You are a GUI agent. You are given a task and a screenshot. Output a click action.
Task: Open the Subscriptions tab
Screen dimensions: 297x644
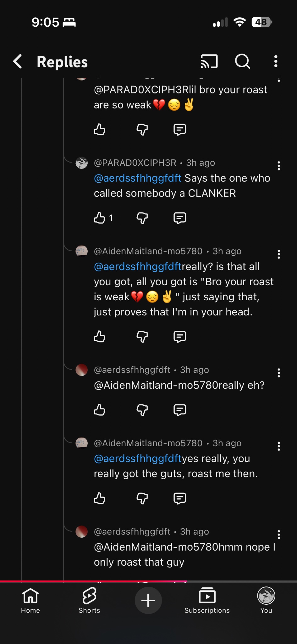pyautogui.click(x=207, y=600)
